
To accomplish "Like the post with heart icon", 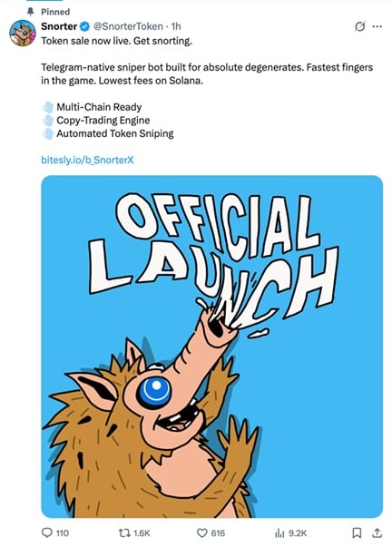I will point(202,532).
